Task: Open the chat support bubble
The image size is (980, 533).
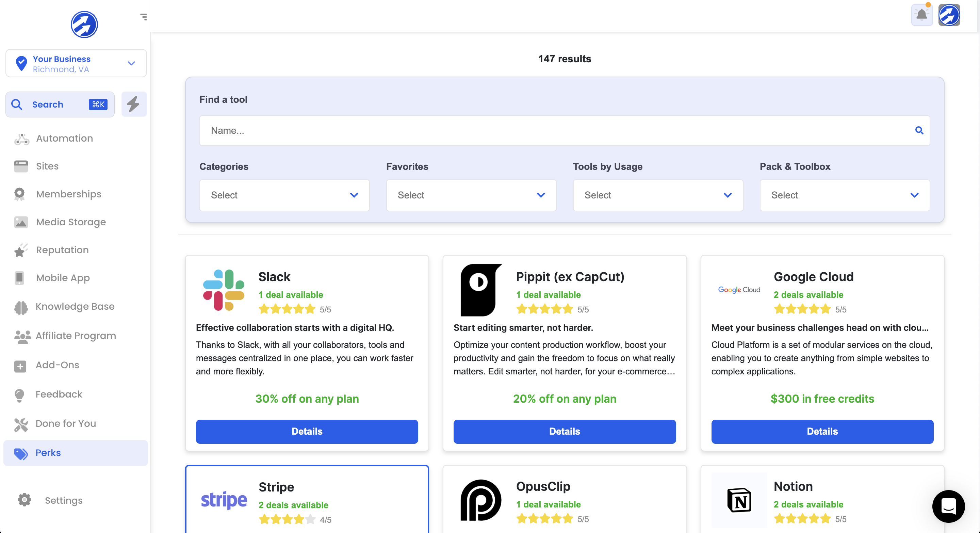Action: tap(948, 506)
